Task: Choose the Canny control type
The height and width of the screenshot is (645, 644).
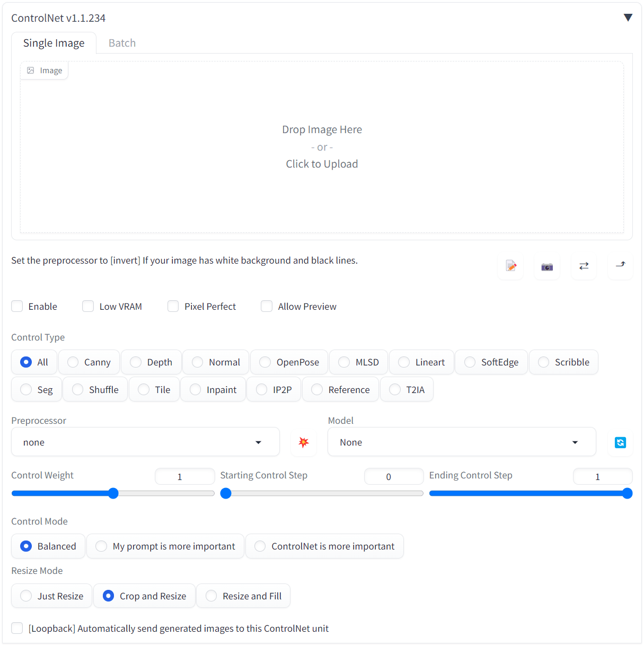Action: [89, 362]
